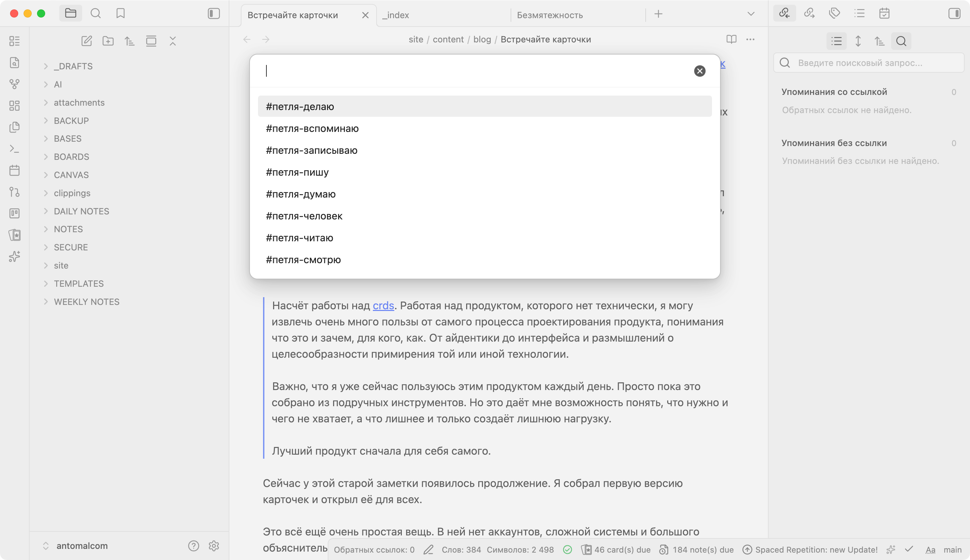Toggle the right sidebar

point(954,14)
